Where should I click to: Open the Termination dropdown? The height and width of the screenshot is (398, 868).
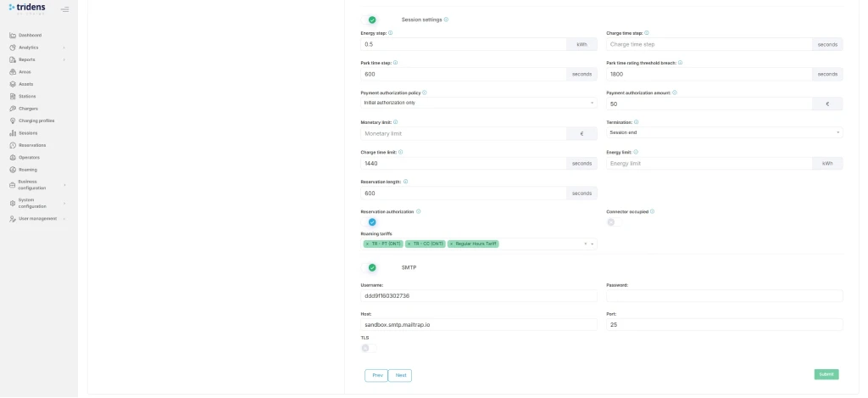pos(724,132)
